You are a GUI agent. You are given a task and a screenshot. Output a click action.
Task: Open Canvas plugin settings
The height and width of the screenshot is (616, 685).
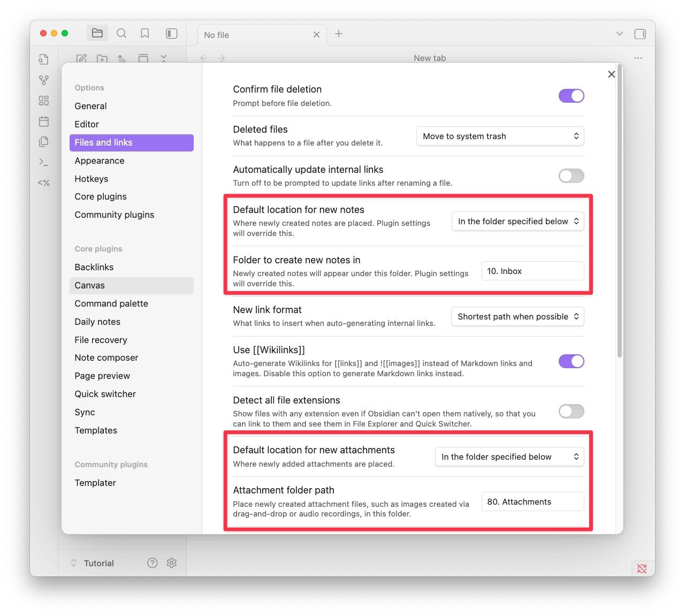(x=132, y=285)
